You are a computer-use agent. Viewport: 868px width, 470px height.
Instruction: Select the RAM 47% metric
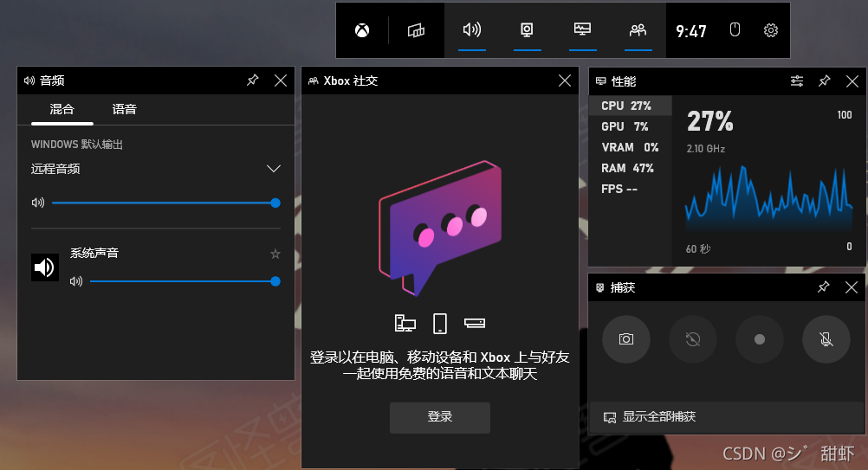631,168
